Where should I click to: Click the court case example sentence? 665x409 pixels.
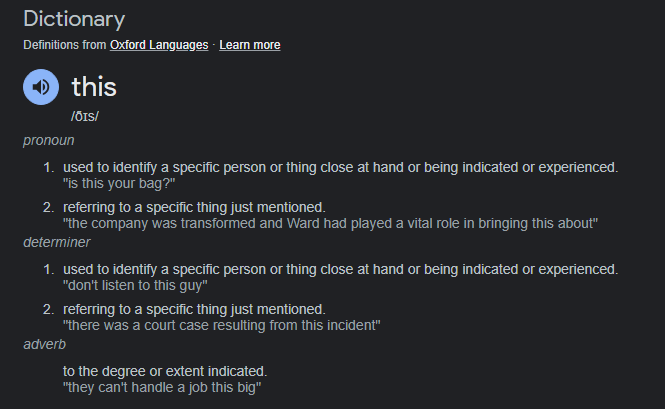[222, 325]
